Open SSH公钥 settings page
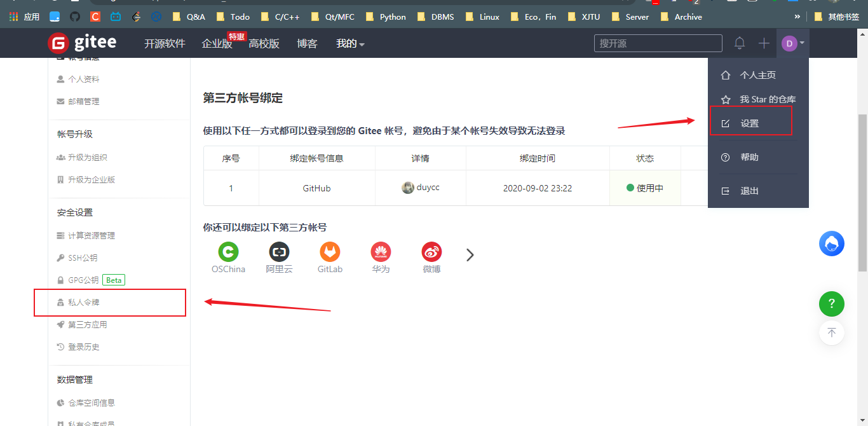 [83, 258]
